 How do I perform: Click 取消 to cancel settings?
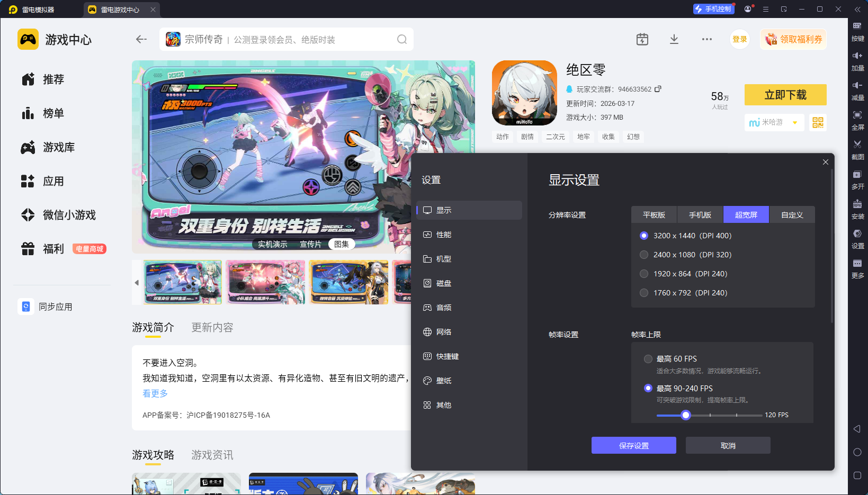(728, 445)
